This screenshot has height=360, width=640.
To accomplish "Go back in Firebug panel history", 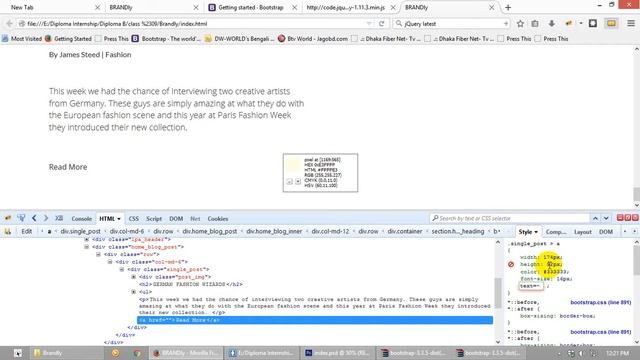I will point(34,218).
